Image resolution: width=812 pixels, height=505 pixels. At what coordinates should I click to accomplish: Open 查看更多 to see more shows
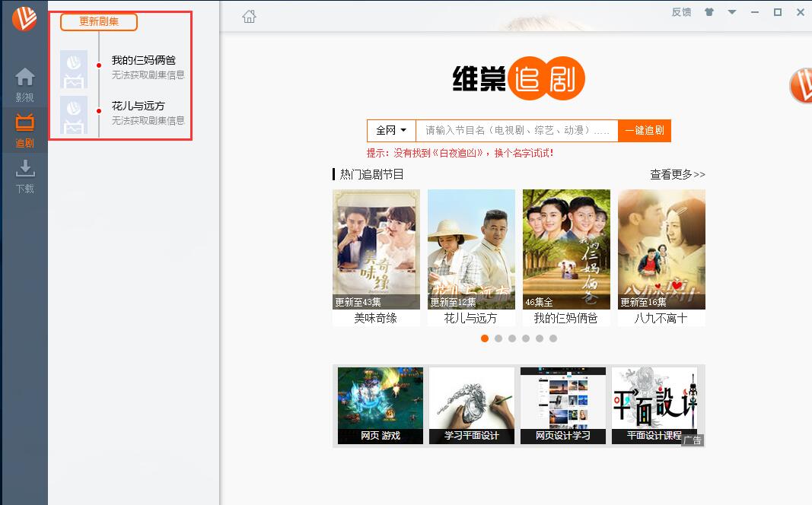tap(677, 174)
